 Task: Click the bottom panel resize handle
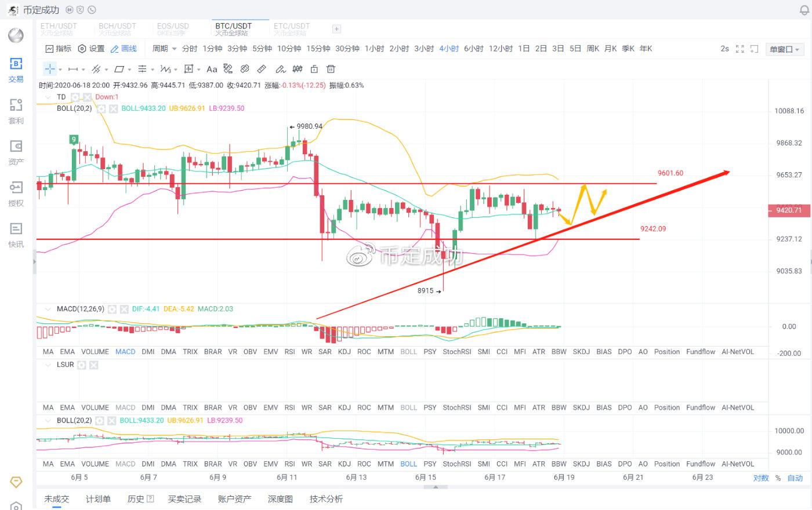[436, 487]
